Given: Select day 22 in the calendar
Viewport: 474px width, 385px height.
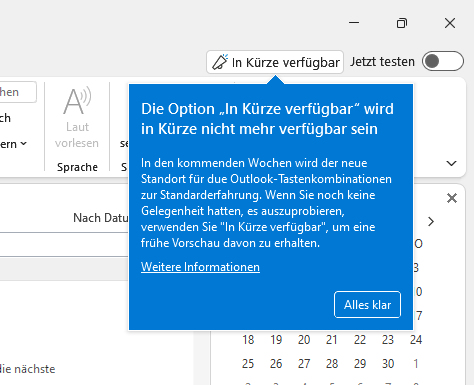Looking at the screenshot, I should pyautogui.click(x=360, y=340).
